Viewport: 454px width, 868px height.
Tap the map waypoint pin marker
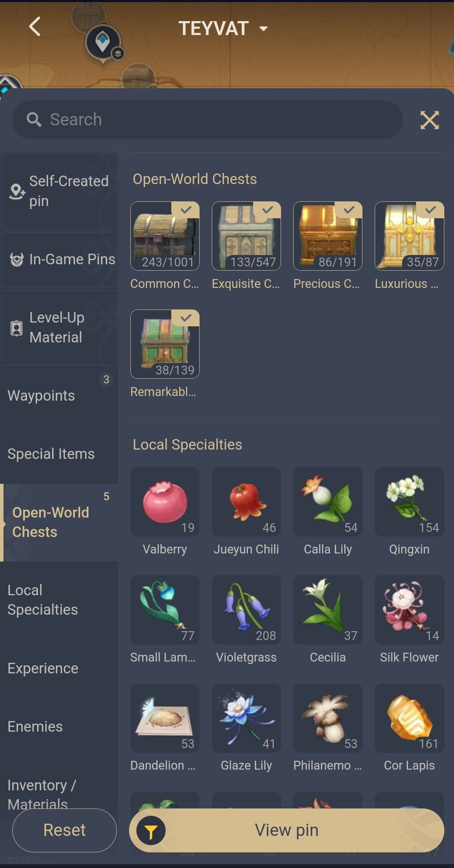point(103,43)
